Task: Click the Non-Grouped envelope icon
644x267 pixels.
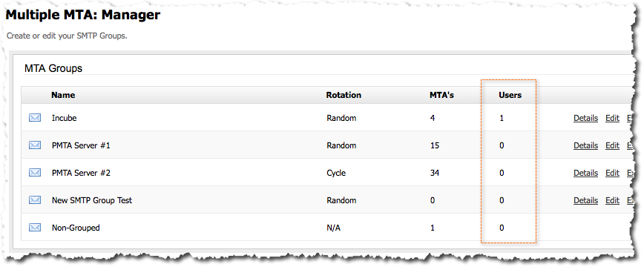Action: click(35, 228)
